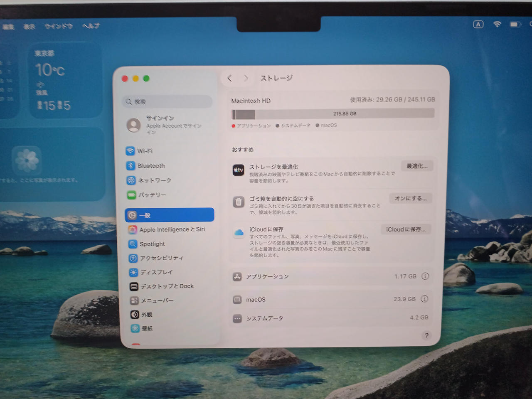Click iCloudに保存… button
Screen dimensions: 532x399
(x=406, y=229)
